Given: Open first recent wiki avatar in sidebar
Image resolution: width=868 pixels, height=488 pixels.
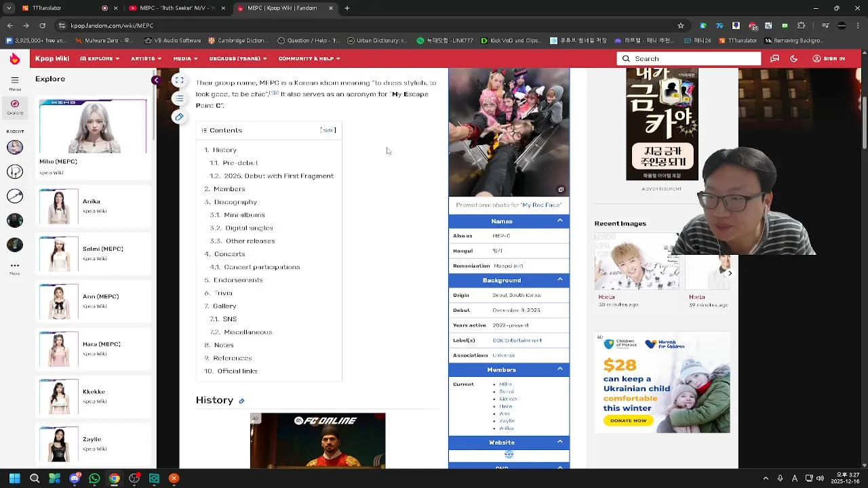Looking at the screenshot, I should point(14,147).
